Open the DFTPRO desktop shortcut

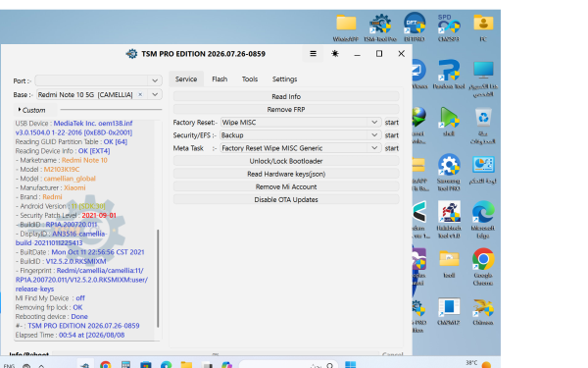[415, 27]
